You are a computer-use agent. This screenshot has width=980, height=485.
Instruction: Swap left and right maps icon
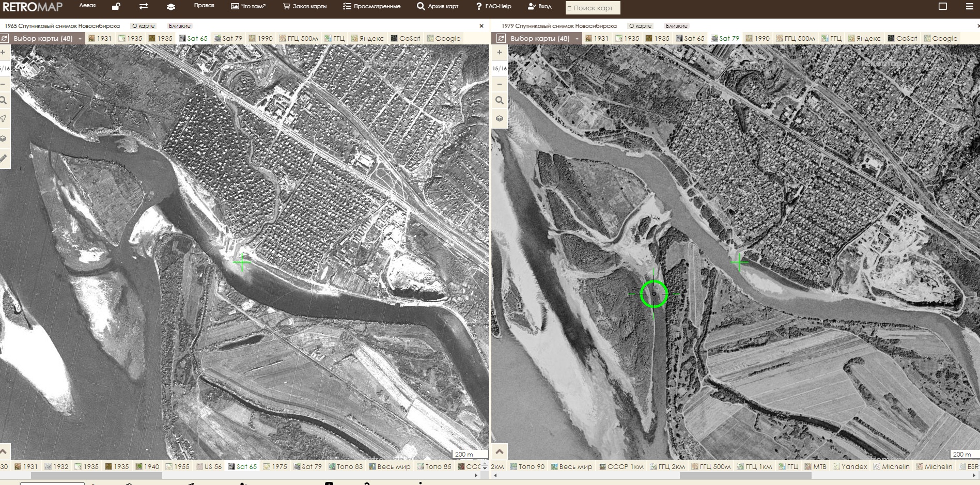point(144,7)
